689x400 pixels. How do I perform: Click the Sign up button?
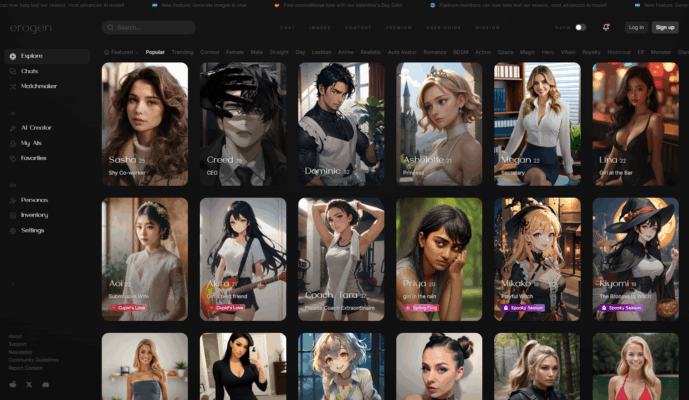666,27
